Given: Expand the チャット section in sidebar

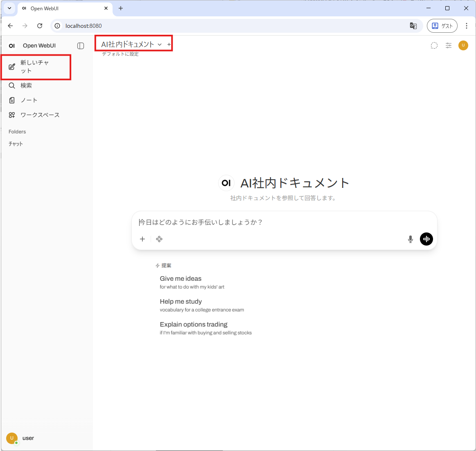Looking at the screenshot, I should tap(16, 144).
